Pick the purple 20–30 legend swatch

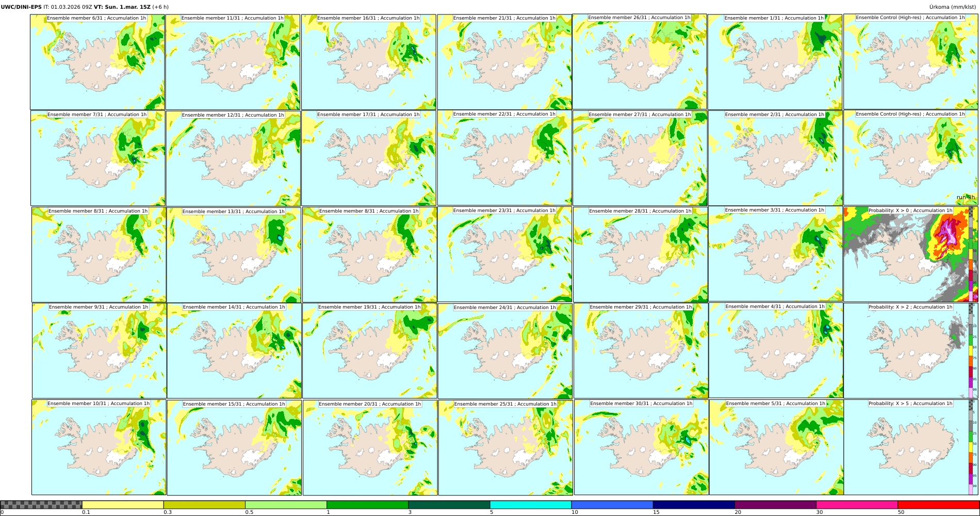click(775, 505)
